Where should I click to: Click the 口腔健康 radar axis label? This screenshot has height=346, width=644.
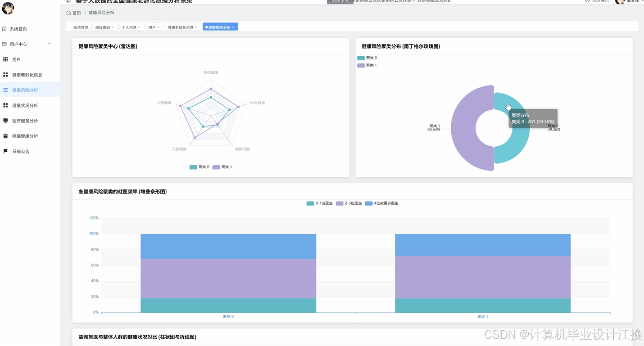(x=179, y=149)
